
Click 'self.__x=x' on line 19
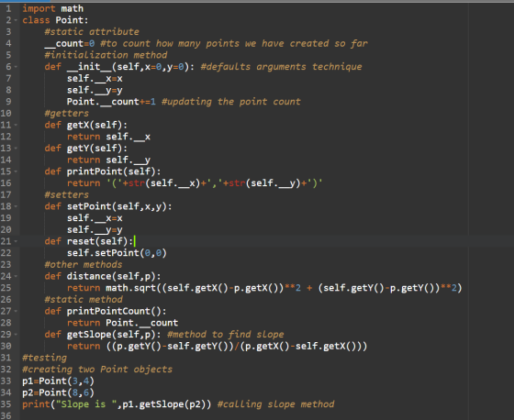(x=95, y=218)
